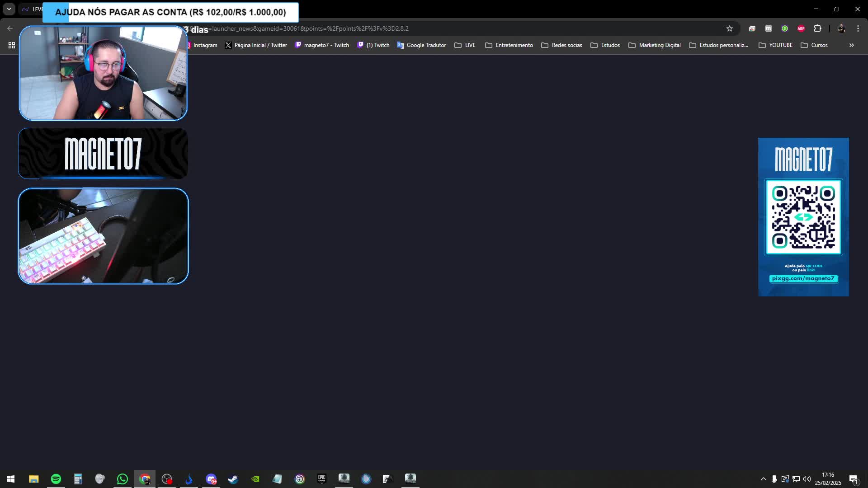Show hidden system tray icons
Image resolution: width=868 pixels, height=488 pixels.
[763, 479]
